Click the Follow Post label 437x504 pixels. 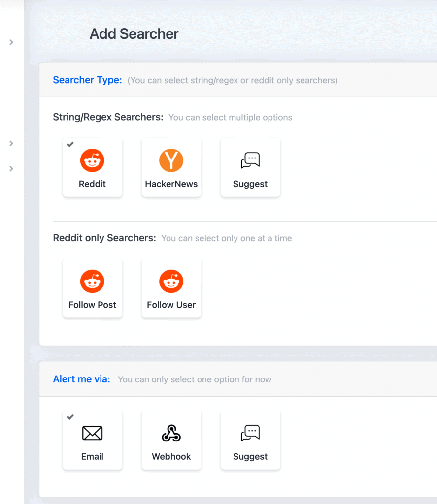coord(92,304)
